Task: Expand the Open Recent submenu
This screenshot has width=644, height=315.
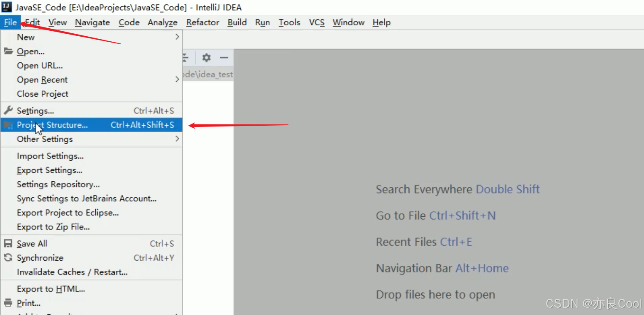Action: tap(92, 80)
